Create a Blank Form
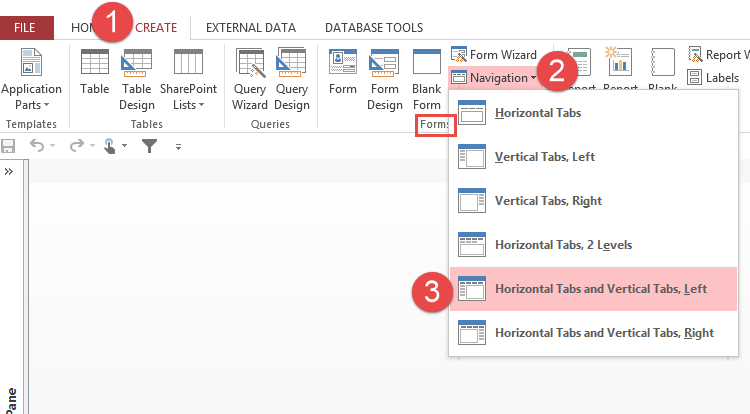The width and height of the screenshot is (750, 414). 427,80
